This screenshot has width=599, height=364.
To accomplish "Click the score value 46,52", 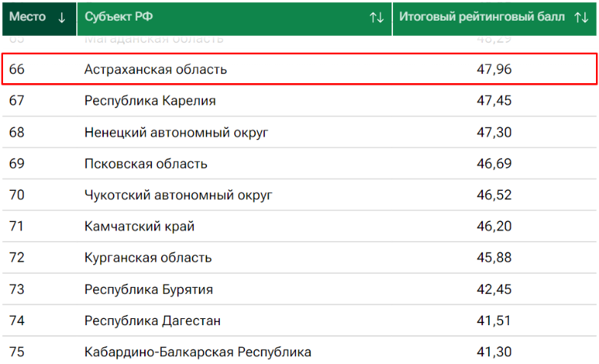I will tap(494, 195).
